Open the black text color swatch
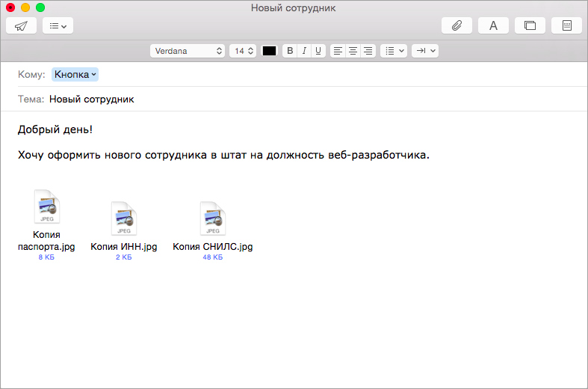588x389 pixels. pos(269,51)
